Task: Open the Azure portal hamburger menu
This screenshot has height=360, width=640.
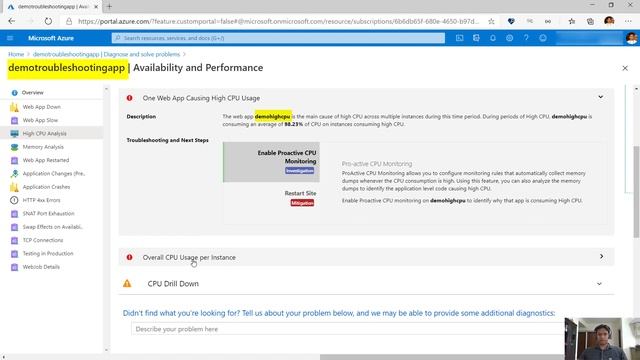Action: pyautogui.click(x=10, y=38)
